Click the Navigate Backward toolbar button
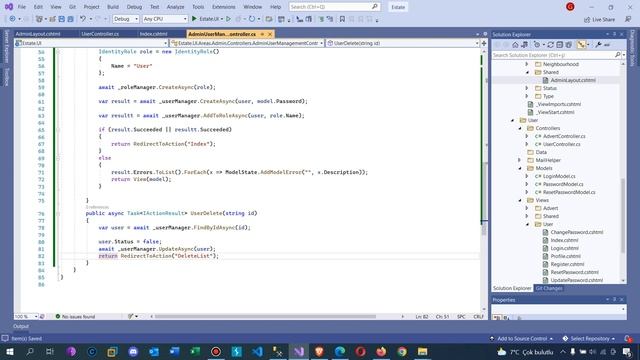Viewport: 640px width, 360px height. click(x=12, y=19)
